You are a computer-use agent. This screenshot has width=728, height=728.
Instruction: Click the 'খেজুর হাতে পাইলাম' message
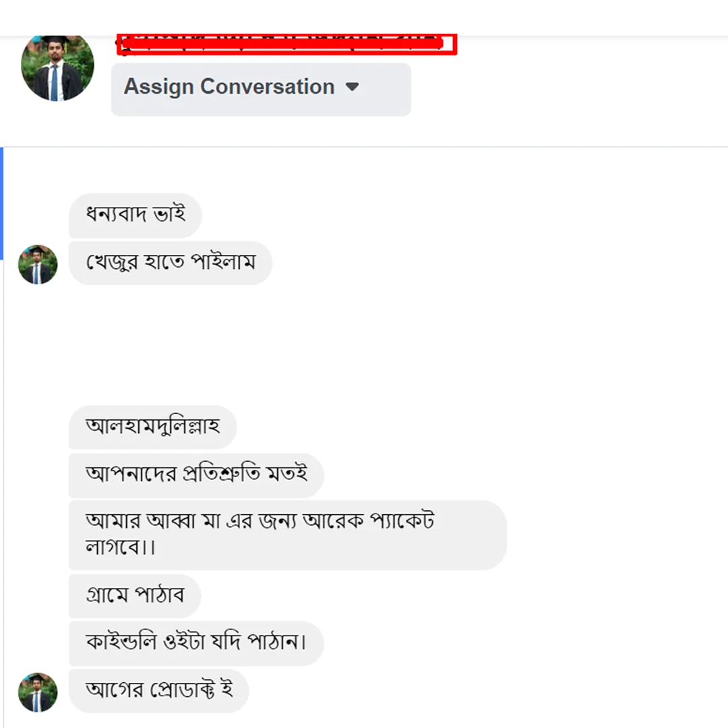click(x=170, y=263)
